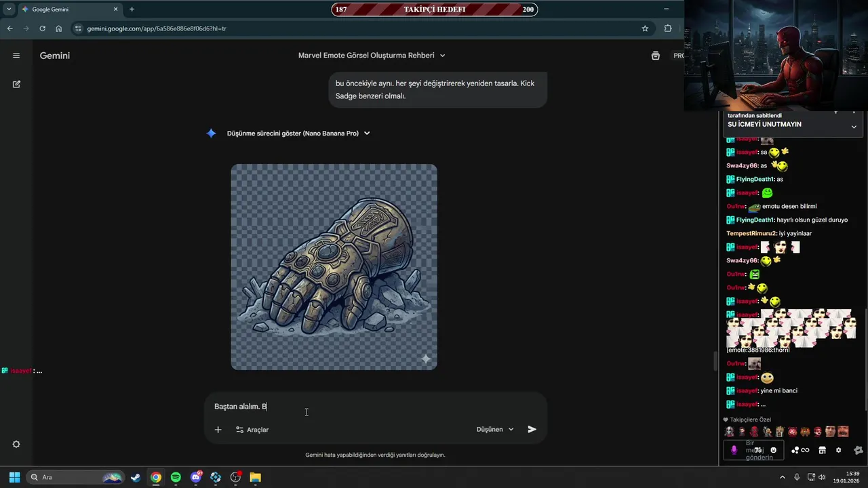This screenshot has width=868, height=488.
Task: Click inside the Gemini prompt text field
Action: (375, 407)
